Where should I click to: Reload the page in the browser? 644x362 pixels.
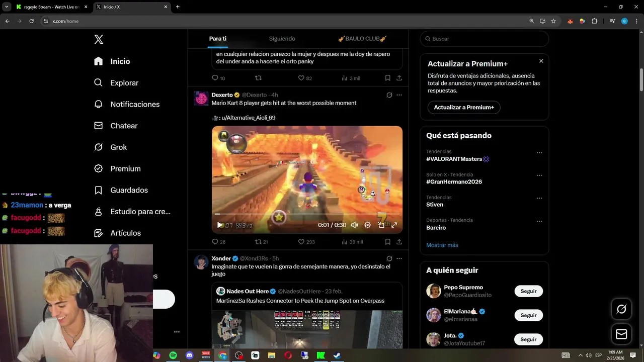coord(31,21)
